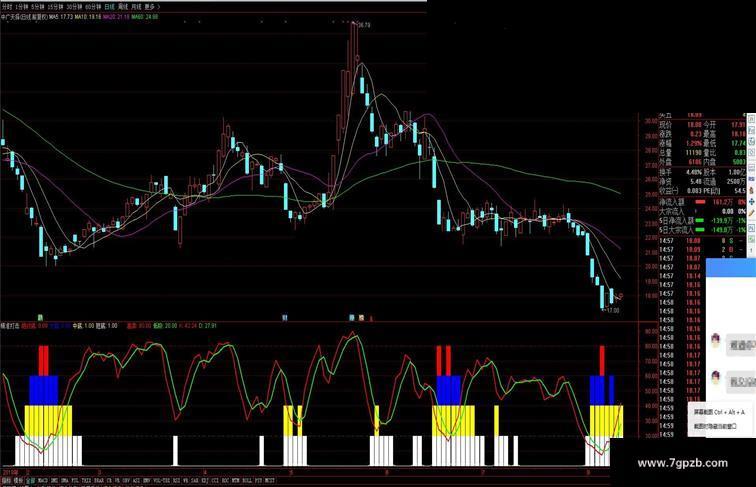Apply the BOLL indicator

(247, 480)
